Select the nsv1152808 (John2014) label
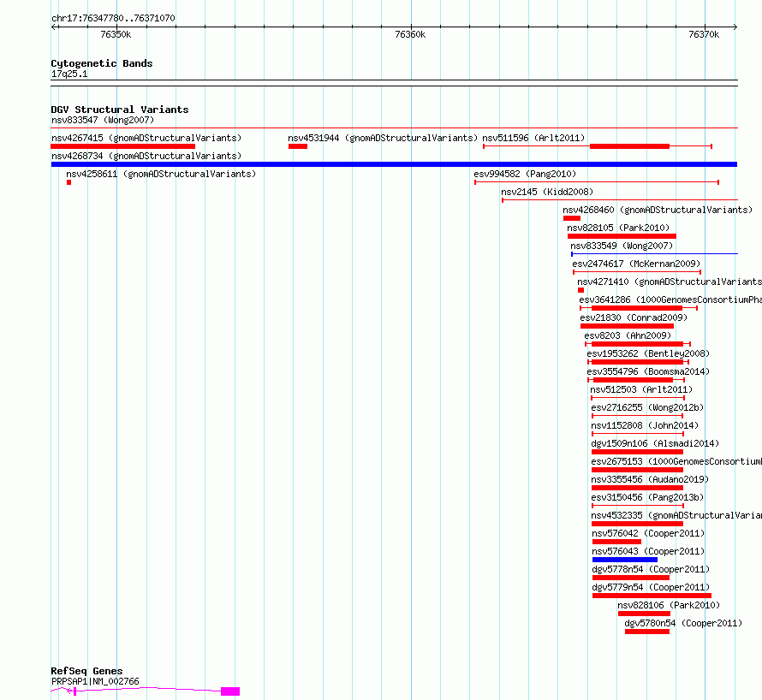This screenshot has height=700, width=762. pyautogui.click(x=645, y=425)
